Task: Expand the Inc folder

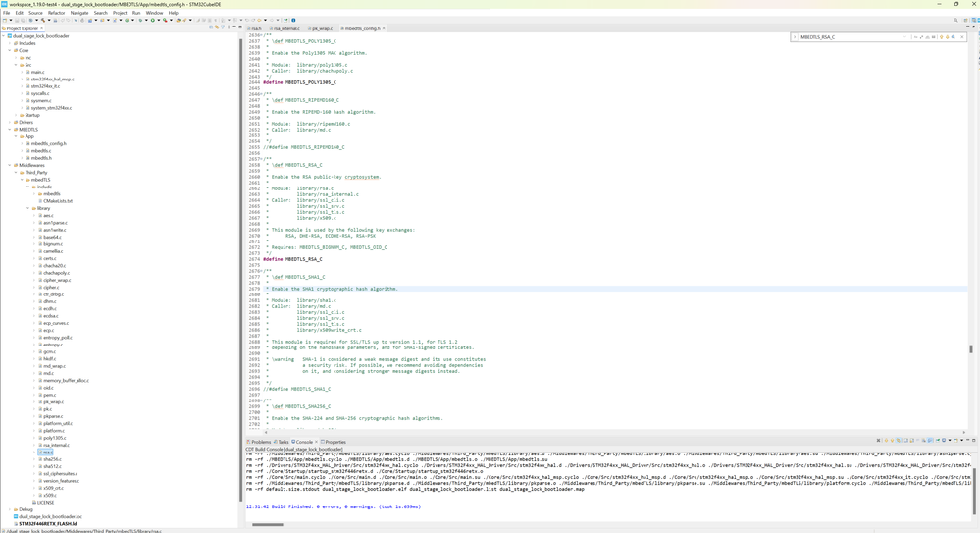Action: pyautogui.click(x=17, y=58)
